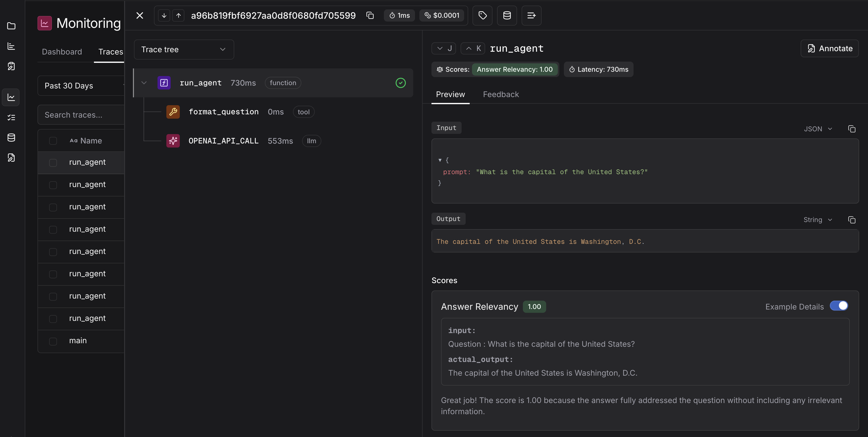Click the copy trace ID icon

point(370,15)
